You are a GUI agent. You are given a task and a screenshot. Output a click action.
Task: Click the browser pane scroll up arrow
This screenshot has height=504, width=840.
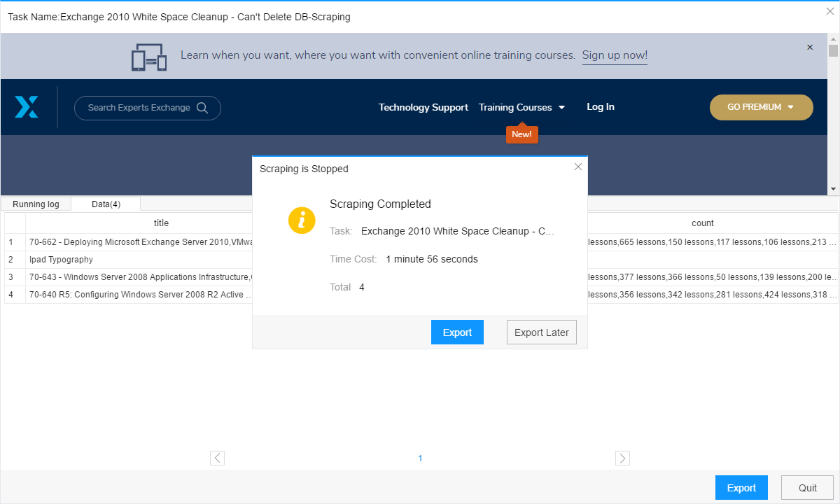833,39
